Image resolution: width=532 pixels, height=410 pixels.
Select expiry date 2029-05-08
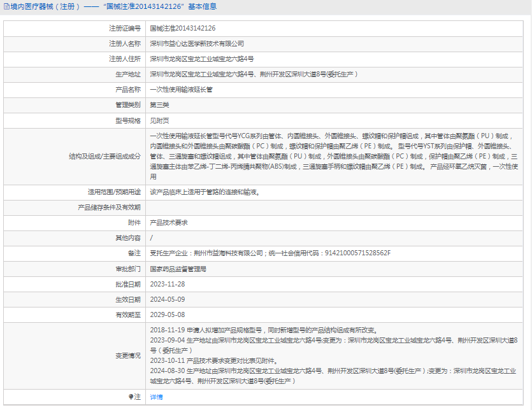point(168,315)
